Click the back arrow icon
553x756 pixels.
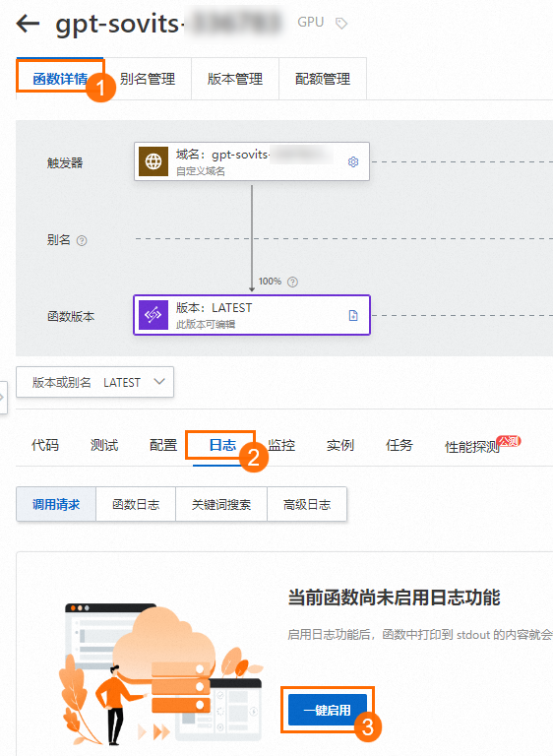coord(28,24)
